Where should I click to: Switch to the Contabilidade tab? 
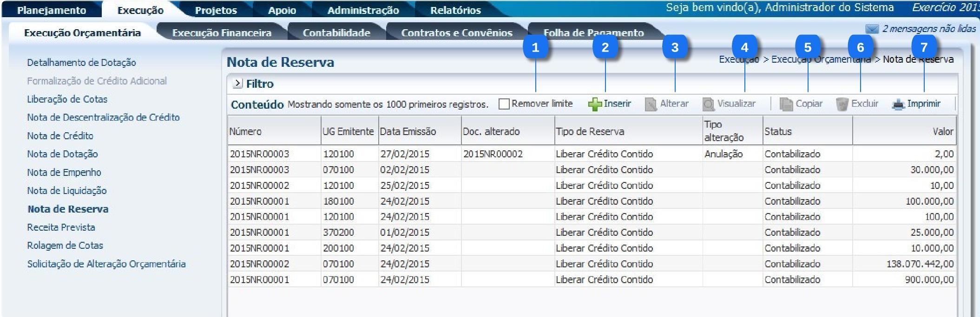(x=336, y=33)
